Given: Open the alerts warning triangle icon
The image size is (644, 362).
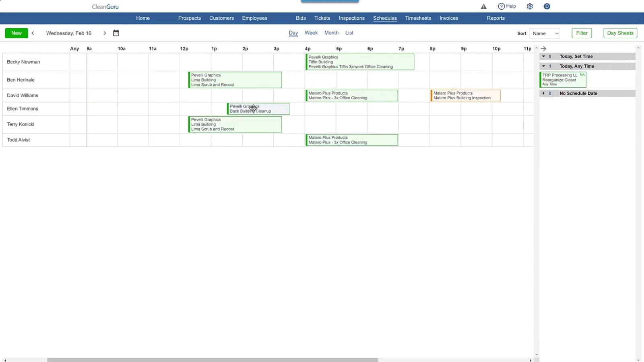Looking at the screenshot, I should pyautogui.click(x=484, y=6).
